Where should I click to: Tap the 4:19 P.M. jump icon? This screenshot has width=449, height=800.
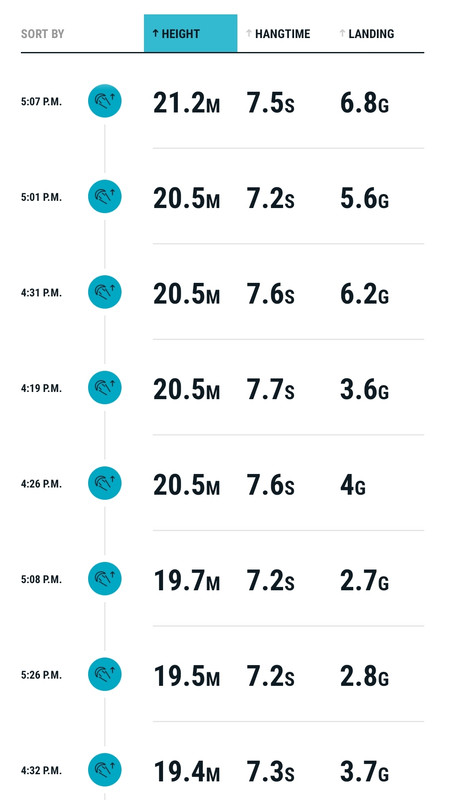tap(105, 388)
